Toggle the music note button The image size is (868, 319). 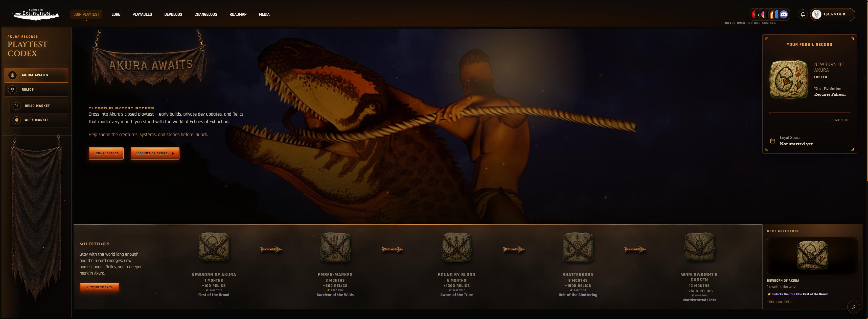click(854, 307)
